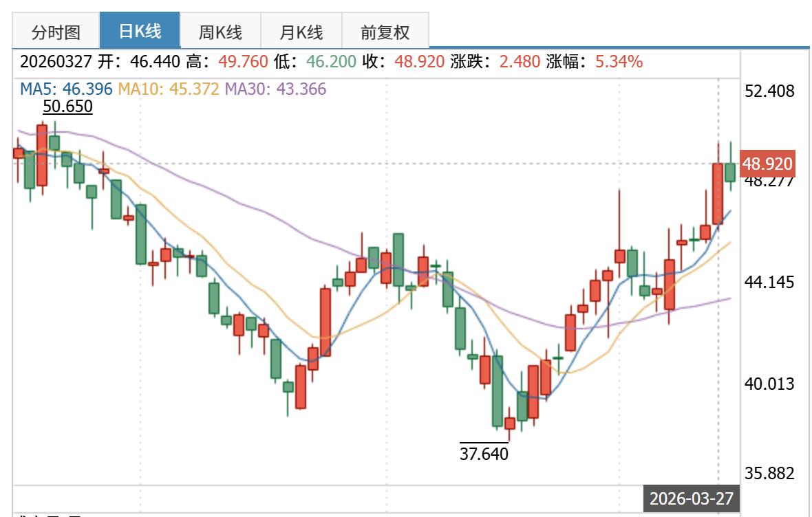Click the 20260327 date in the info bar
Viewport: 812px width, 517px height.
coord(56,62)
